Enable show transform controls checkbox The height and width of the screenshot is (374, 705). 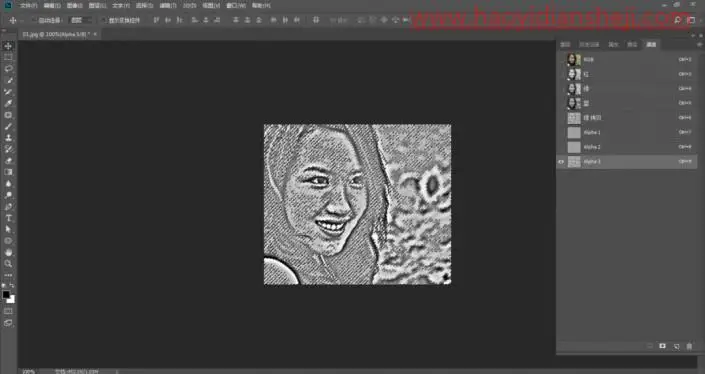104,20
